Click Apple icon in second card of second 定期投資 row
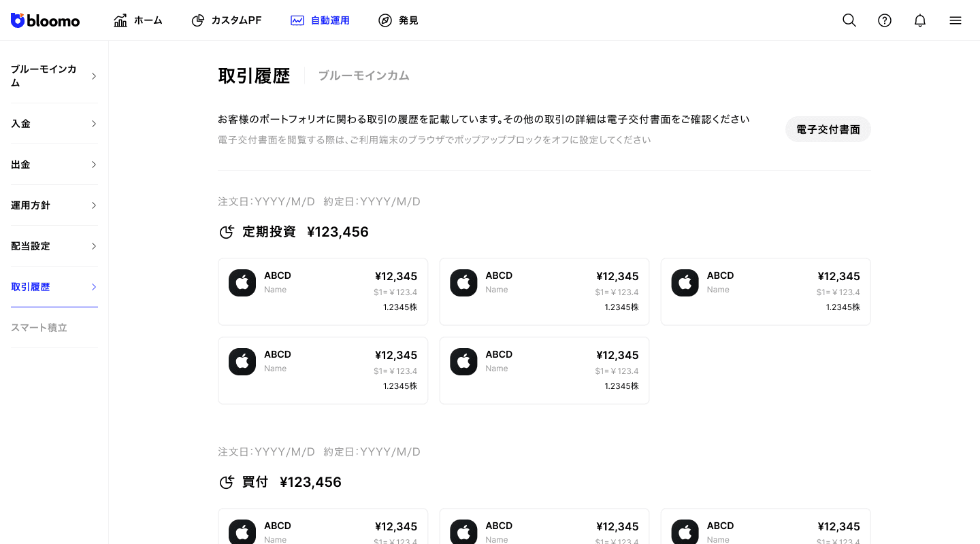Image resolution: width=980 pixels, height=544 pixels. [463, 362]
